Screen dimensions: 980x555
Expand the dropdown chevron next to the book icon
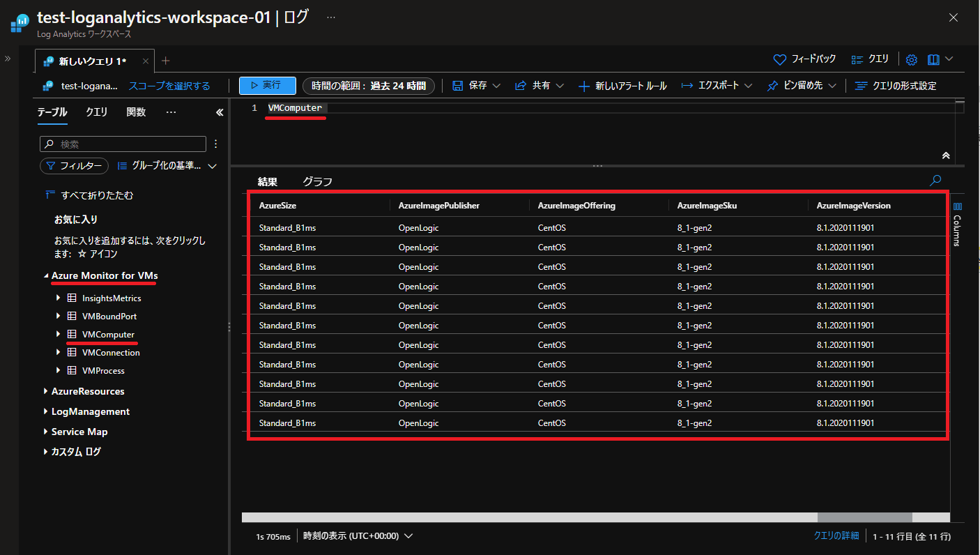click(949, 59)
